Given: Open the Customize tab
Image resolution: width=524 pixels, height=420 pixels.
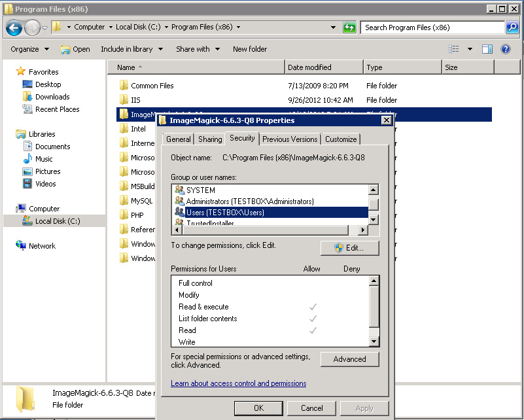Looking at the screenshot, I should pyautogui.click(x=341, y=139).
